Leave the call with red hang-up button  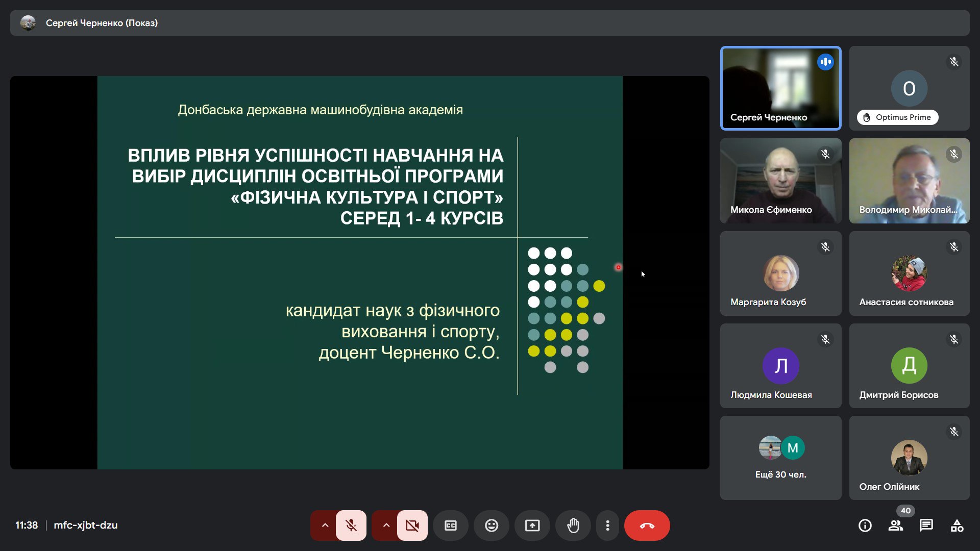(x=647, y=525)
